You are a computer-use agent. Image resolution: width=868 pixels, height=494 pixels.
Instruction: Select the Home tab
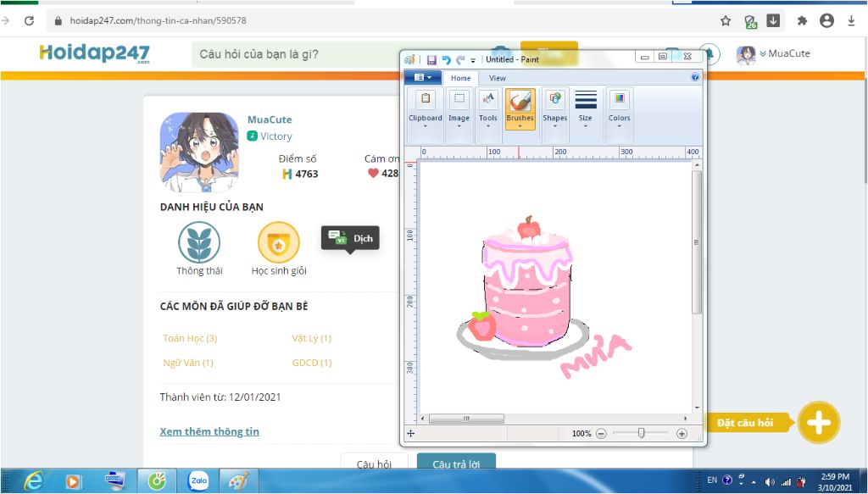(460, 77)
